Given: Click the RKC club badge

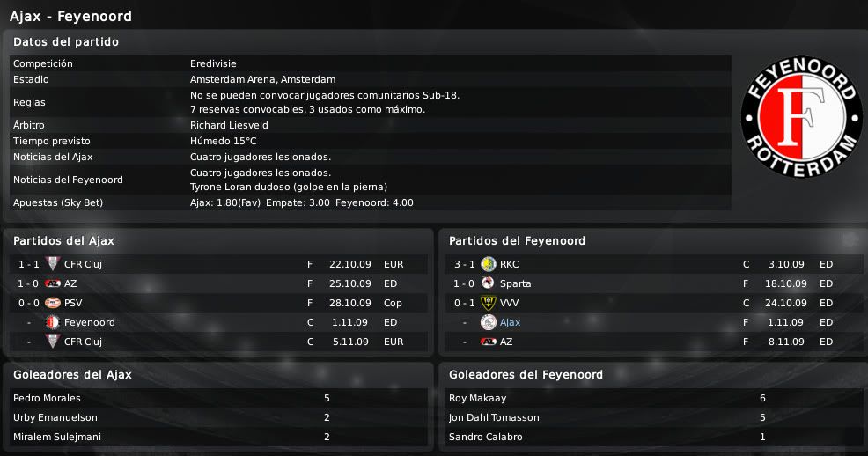Looking at the screenshot, I should pyautogui.click(x=489, y=264).
